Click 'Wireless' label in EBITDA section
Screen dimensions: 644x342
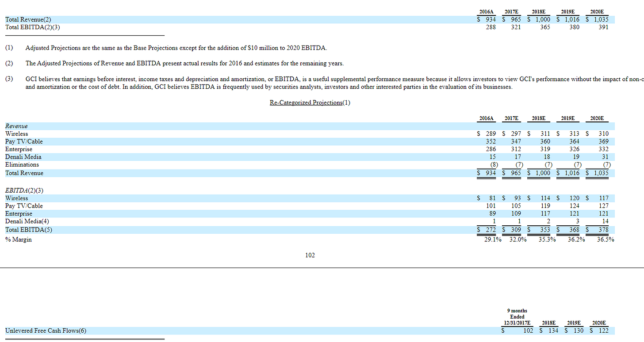pyautogui.click(x=16, y=198)
